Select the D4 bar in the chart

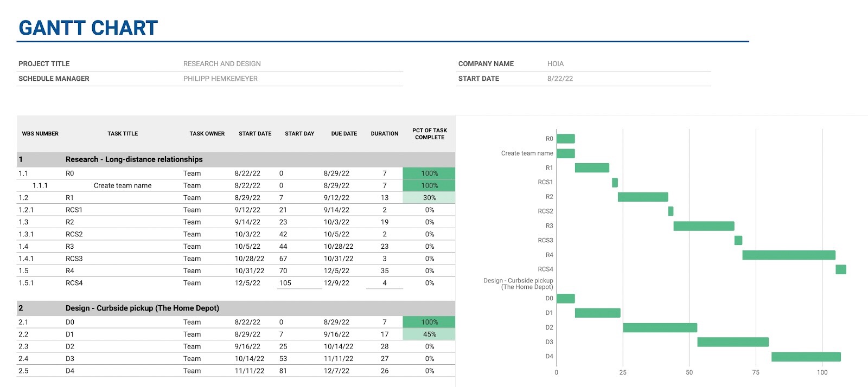(806, 357)
